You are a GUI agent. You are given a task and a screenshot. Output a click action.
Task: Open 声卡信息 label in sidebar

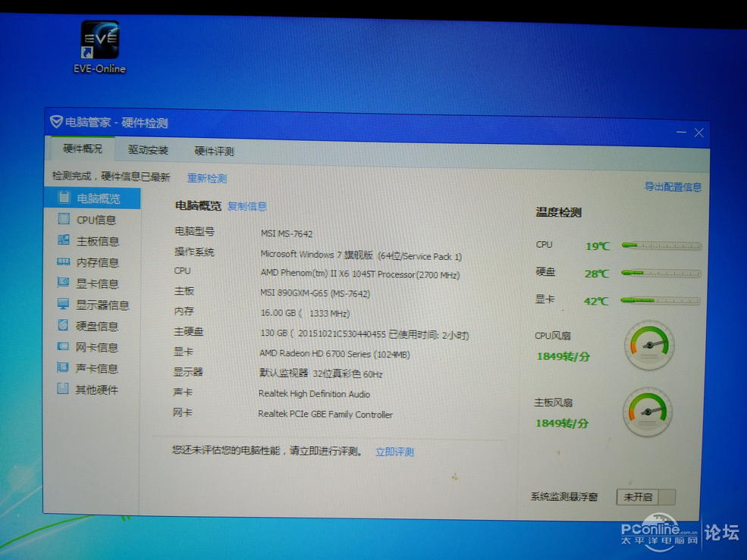pyautogui.click(x=97, y=368)
